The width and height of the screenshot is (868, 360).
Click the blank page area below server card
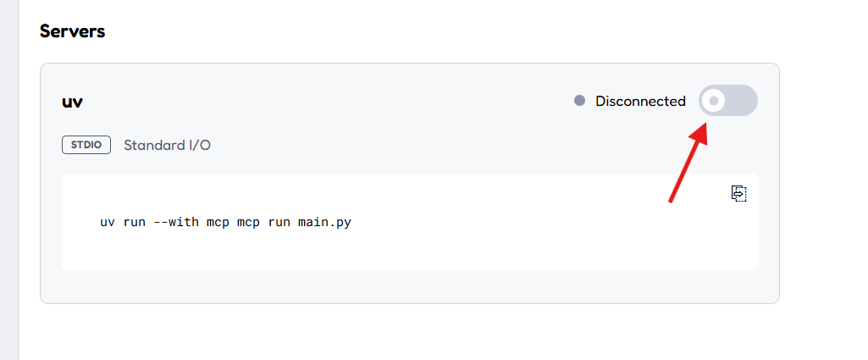coord(410,332)
